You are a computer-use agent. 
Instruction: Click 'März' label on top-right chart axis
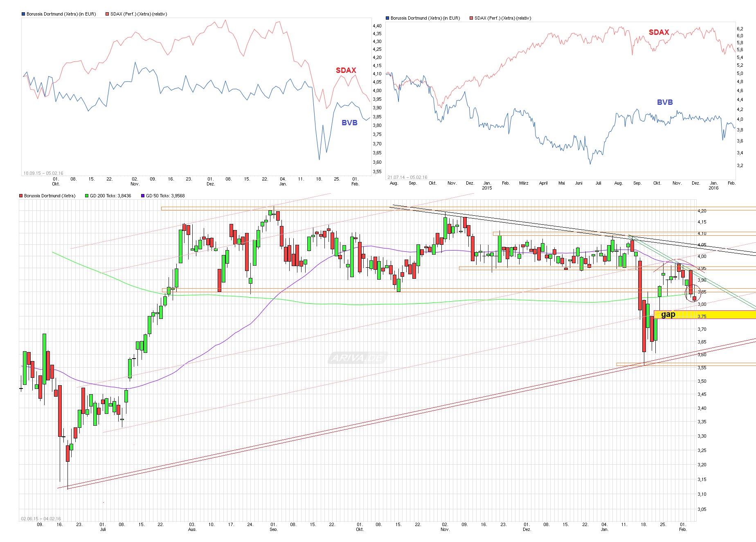pyautogui.click(x=524, y=183)
